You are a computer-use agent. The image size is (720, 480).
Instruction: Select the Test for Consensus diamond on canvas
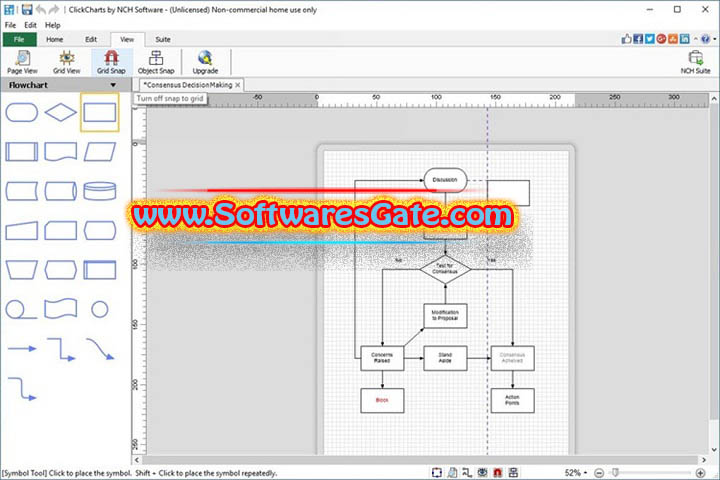445,269
